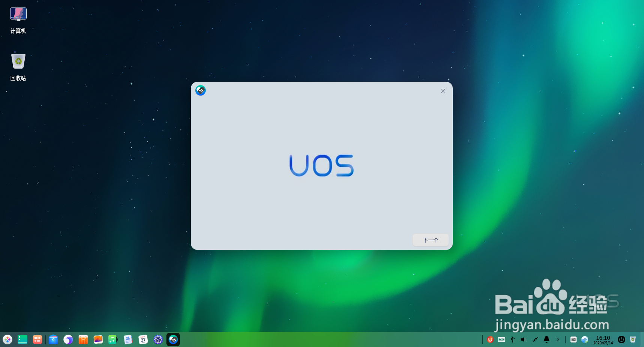Show desktop via green dock icon
Screen dimensions: 644x347
pyautogui.click(x=22, y=340)
